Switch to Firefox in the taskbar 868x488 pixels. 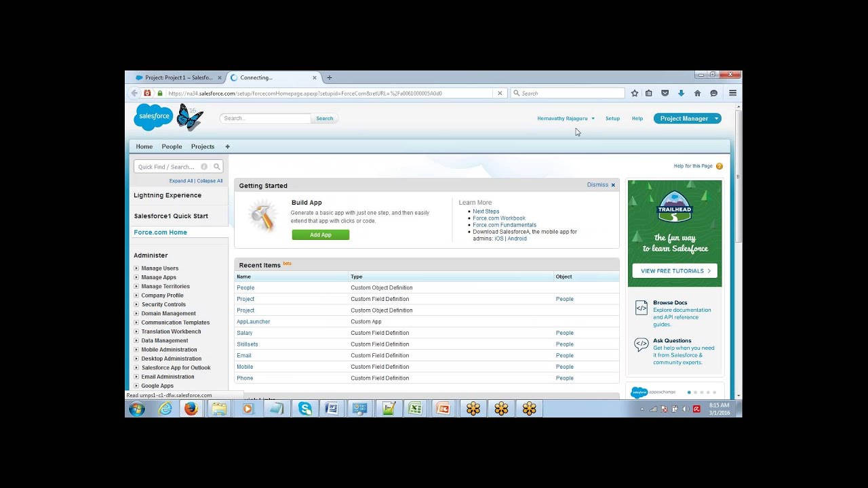coord(191,409)
